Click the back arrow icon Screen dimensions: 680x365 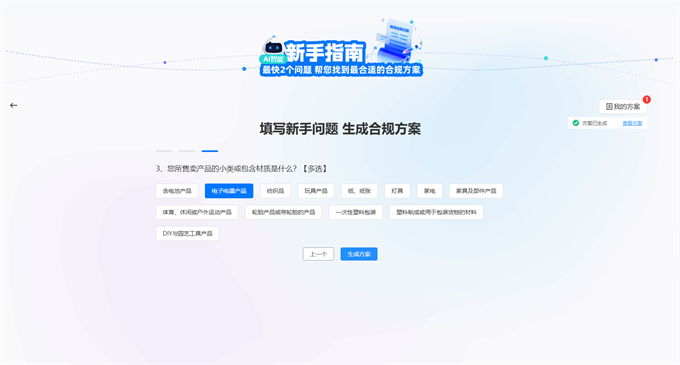[13, 105]
